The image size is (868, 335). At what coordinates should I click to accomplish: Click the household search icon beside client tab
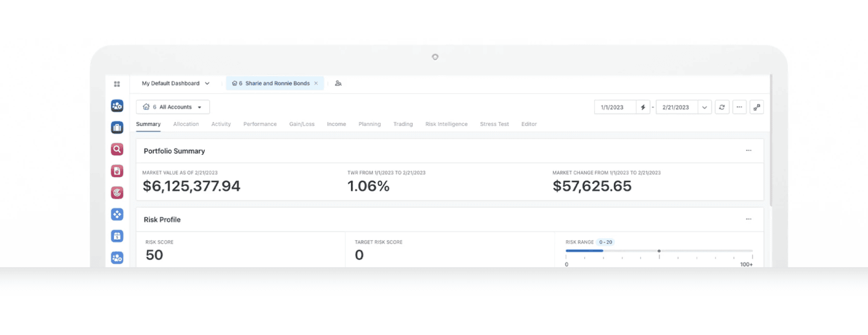coord(338,83)
